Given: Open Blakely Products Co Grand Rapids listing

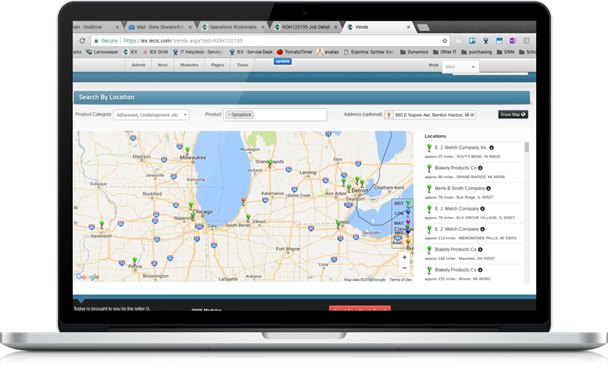Looking at the screenshot, I should [x=473, y=172].
